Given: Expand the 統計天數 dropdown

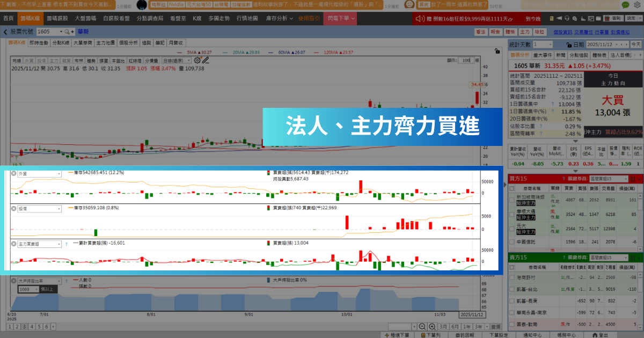Looking at the screenshot, I should [550, 45].
